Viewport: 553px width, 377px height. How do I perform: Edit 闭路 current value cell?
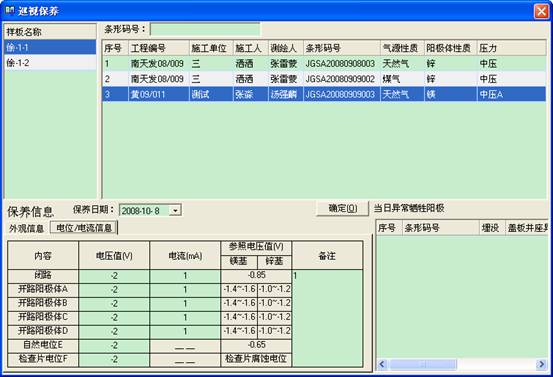click(185, 276)
